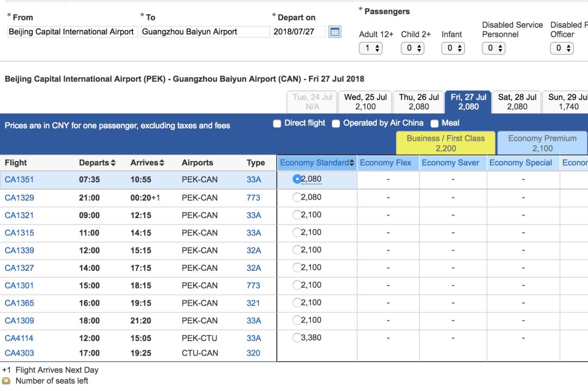Click the Type column header
Viewport: 588px width, 391px height.
click(x=256, y=163)
